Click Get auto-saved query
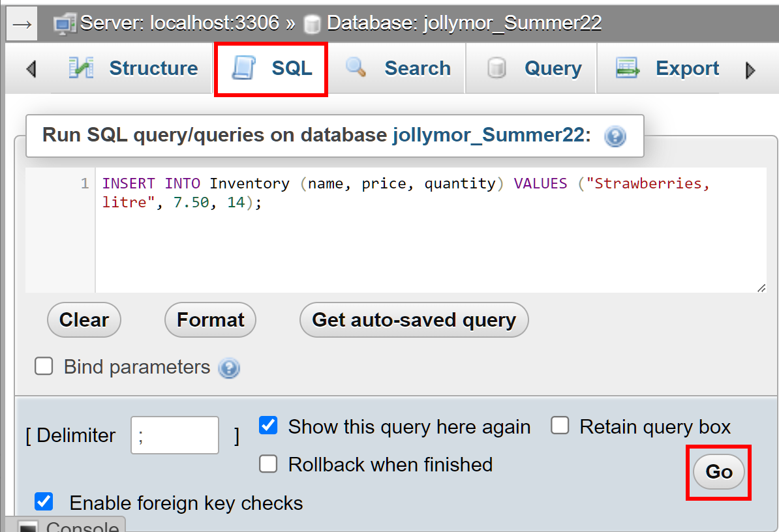 [414, 319]
